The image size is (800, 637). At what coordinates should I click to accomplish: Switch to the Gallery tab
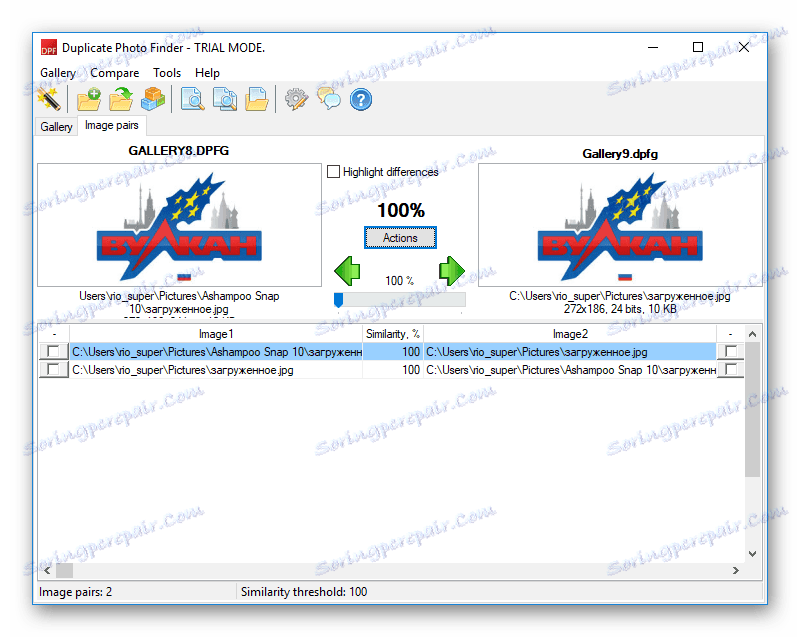[56, 126]
